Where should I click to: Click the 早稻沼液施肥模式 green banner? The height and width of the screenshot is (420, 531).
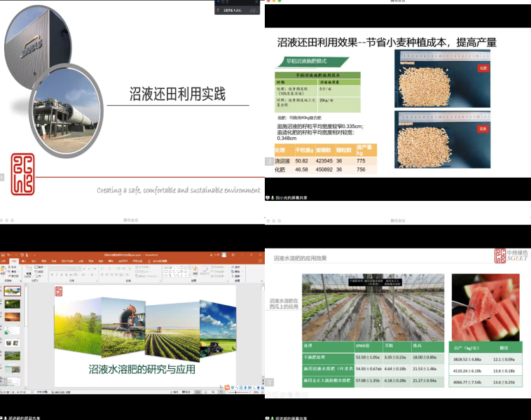pyautogui.click(x=313, y=62)
